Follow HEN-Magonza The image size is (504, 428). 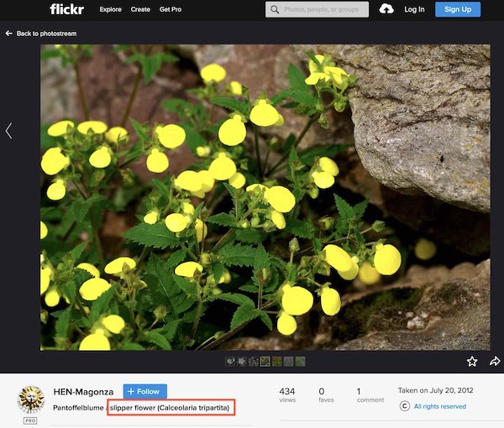(145, 391)
